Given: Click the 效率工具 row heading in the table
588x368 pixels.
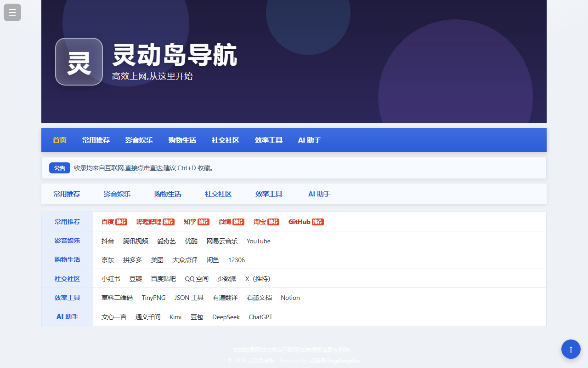Looking at the screenshot, I should click(67, 298).
